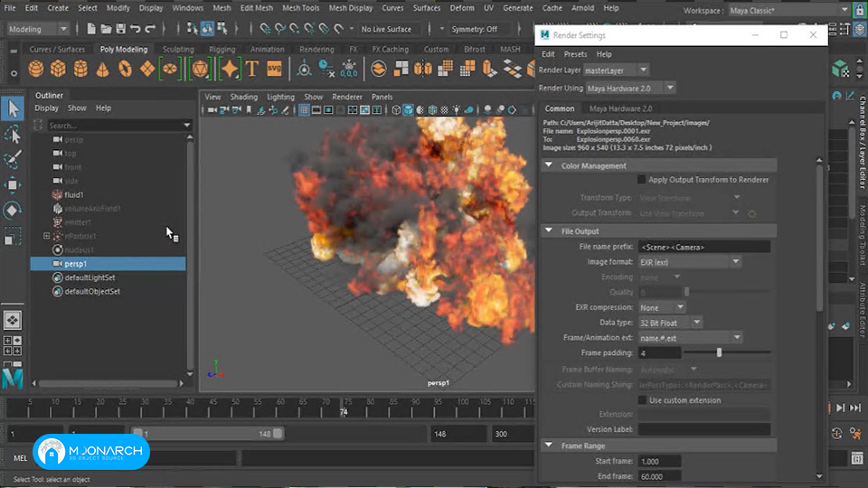
Task: Click the End frame value field
Action: coord(659,476)
